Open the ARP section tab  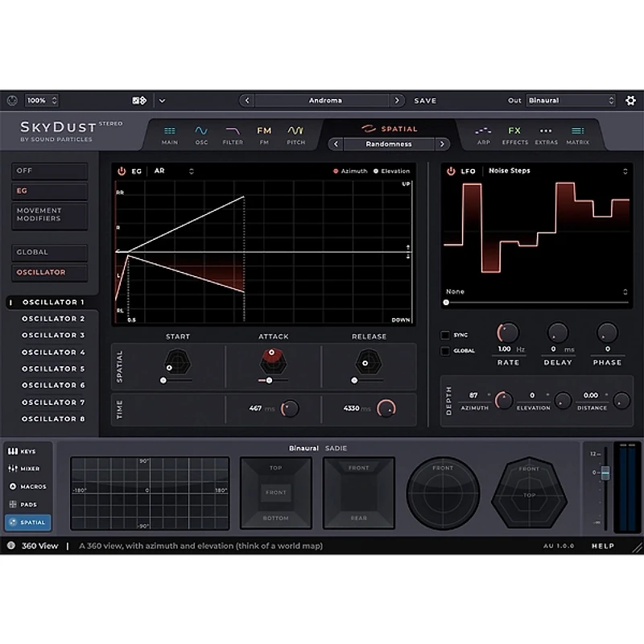[x=484, y=135]
